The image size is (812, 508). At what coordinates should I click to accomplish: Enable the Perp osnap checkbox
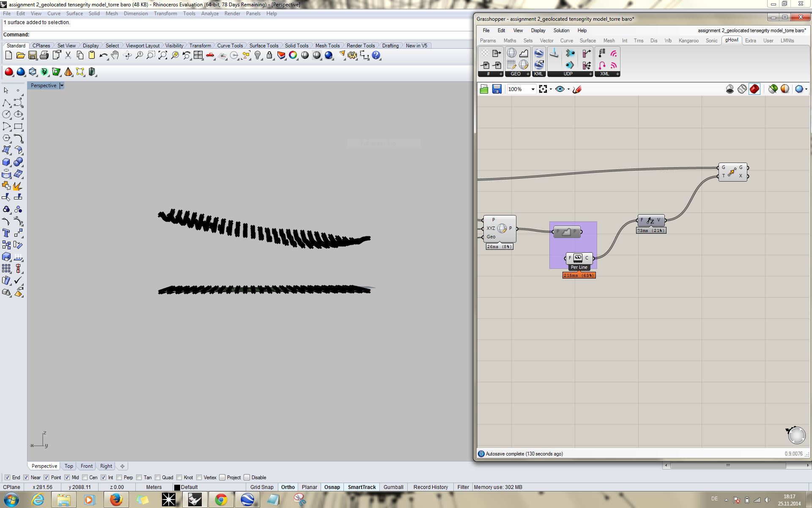point(119,478)
